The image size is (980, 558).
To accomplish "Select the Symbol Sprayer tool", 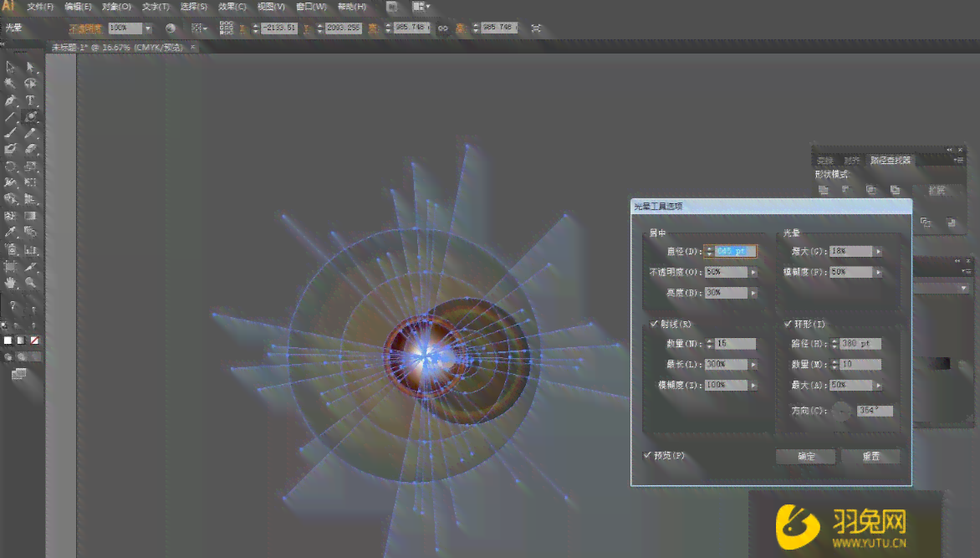I will pos(11,249).
